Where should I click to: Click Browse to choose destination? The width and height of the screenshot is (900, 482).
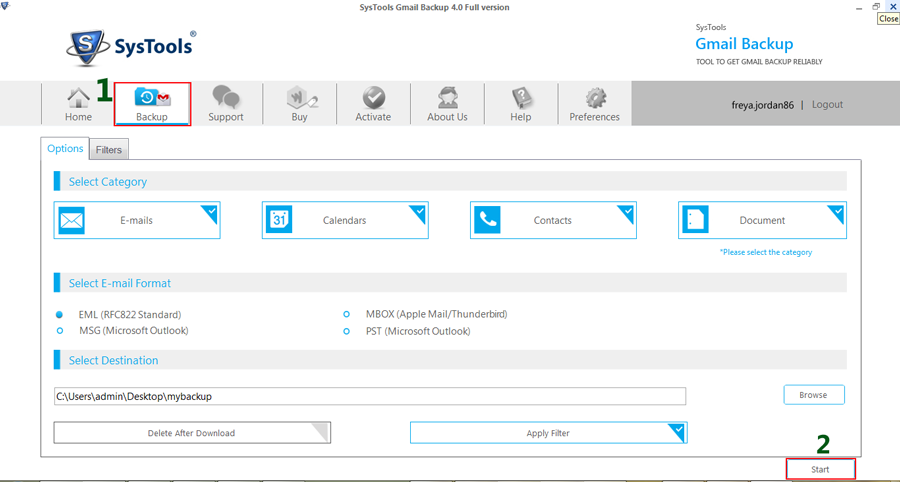click(814, 395)
